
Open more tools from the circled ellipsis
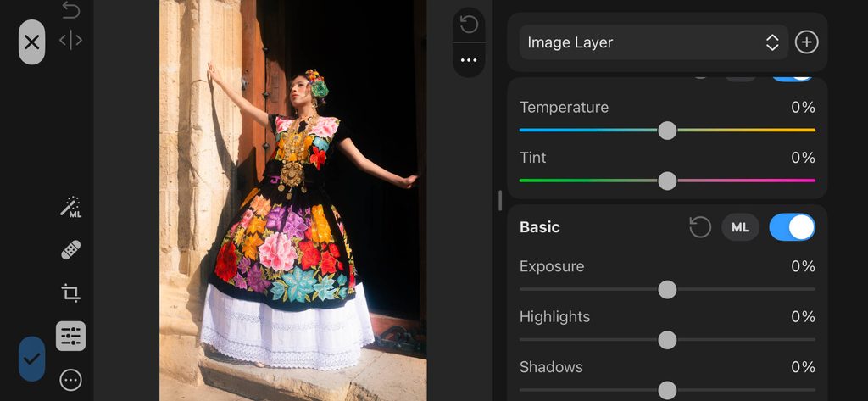tap(71, 380)
